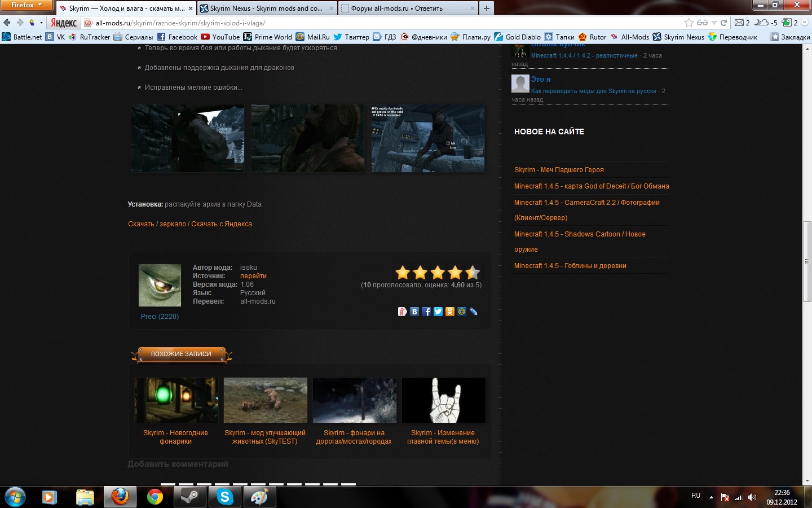
Task: Open the RuTracker bookmark
Action: [x=90, y=37]
